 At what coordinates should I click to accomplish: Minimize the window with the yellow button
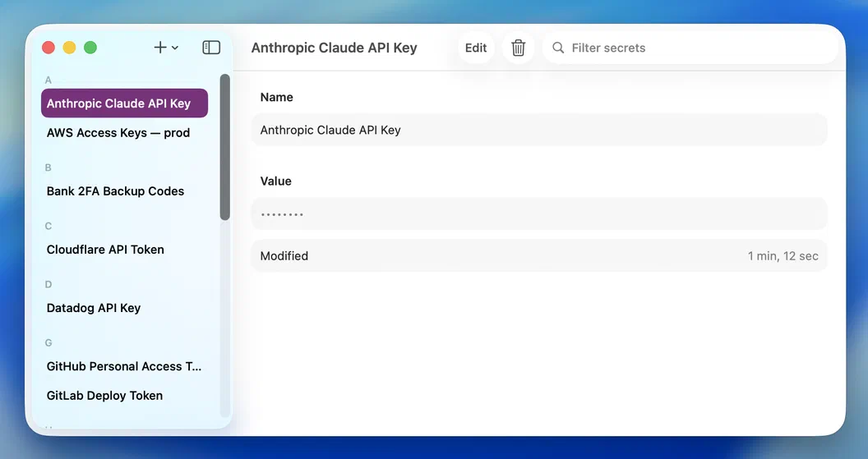pyautogui.click(x=69, y=48)
